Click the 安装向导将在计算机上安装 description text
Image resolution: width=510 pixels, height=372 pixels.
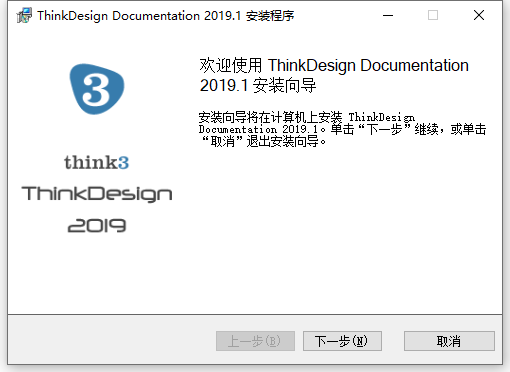point(342,129)
